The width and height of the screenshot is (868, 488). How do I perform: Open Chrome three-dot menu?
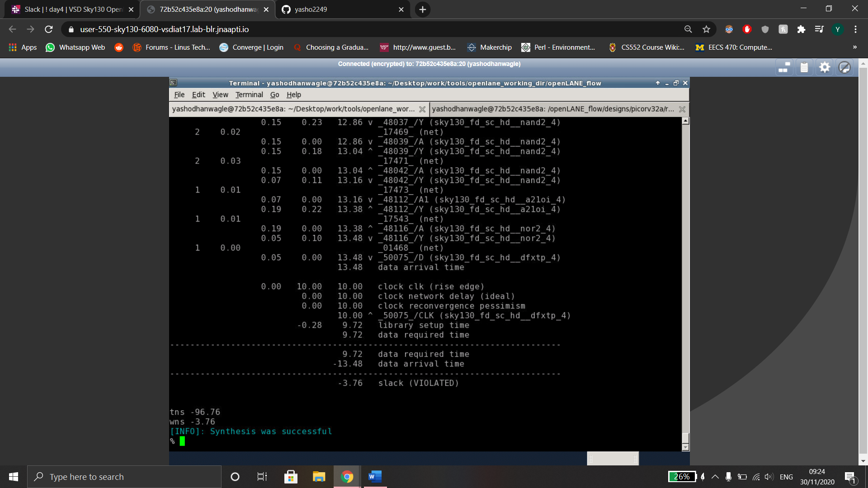click(855, 29)
